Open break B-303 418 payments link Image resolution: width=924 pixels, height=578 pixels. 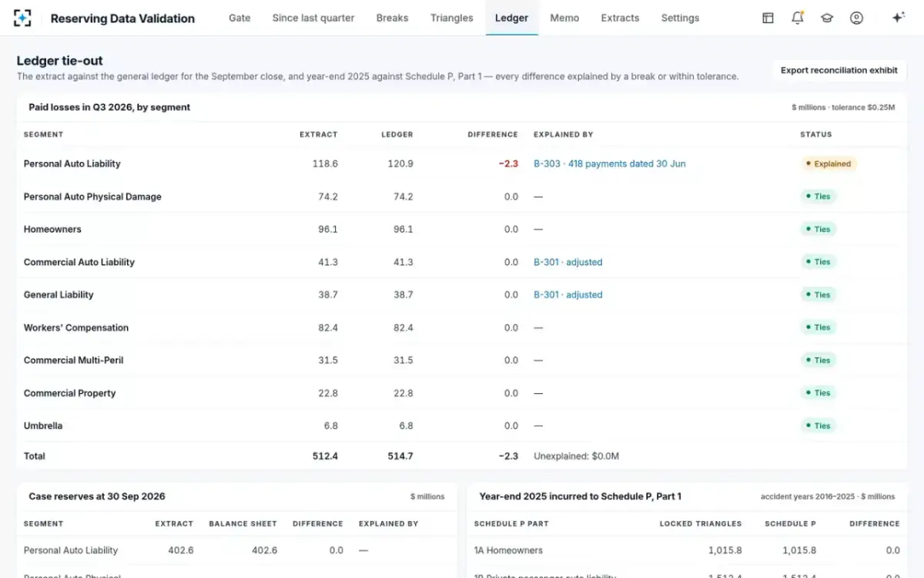click(609, 164)
